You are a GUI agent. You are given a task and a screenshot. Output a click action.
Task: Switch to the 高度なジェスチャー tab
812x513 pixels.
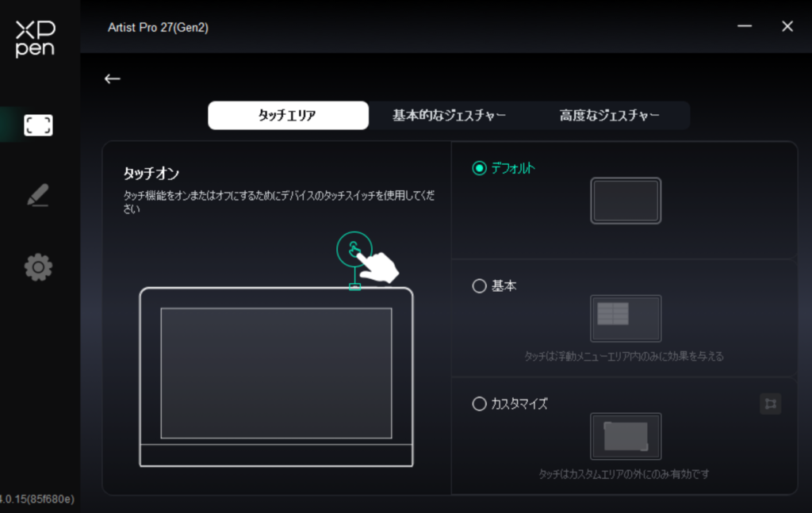[x=609, y=116]
